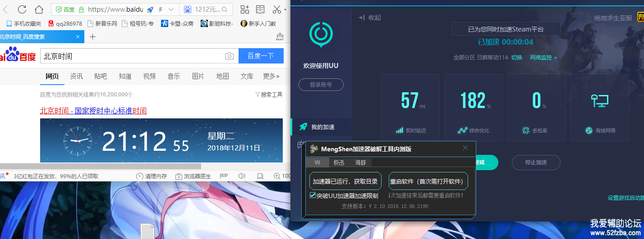This screenshot has height=239, width=644.
Task: Click the eye-protection mask icon in status bar
Action: pos(224,176)
